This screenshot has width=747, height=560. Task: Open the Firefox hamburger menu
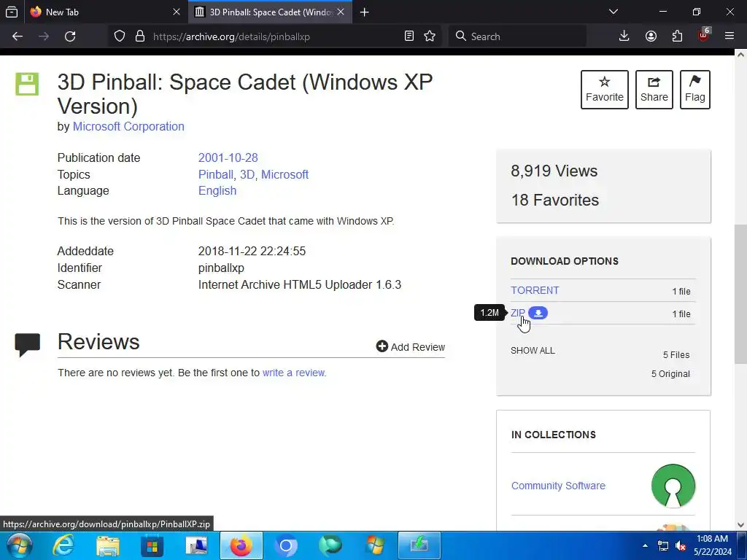pyautogui.click(x=729, y=36)
